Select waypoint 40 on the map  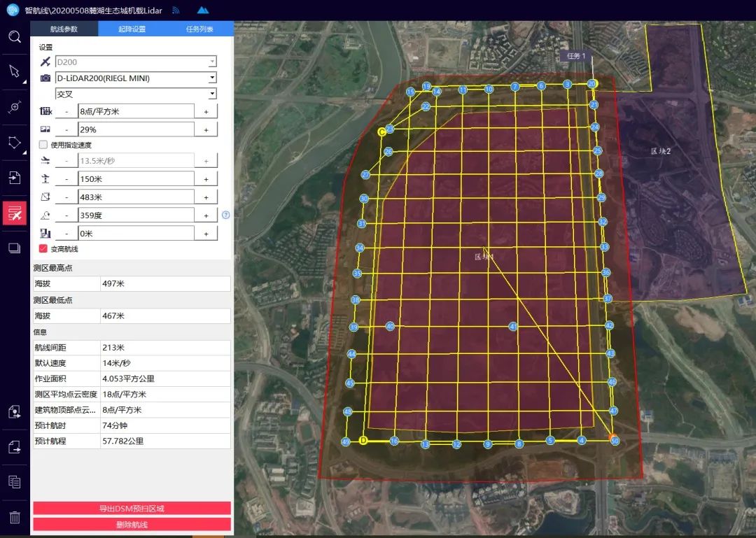click(390, 326)
